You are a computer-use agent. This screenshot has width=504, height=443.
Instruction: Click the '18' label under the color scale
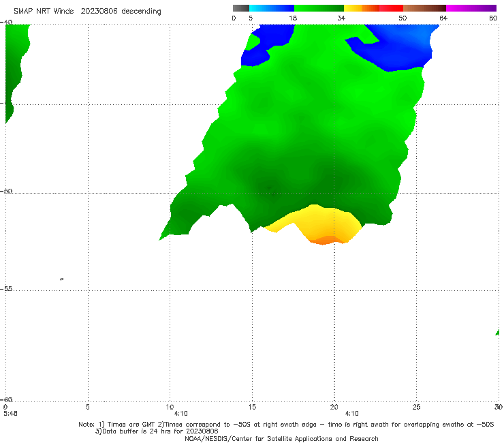[x=293, y=18]
